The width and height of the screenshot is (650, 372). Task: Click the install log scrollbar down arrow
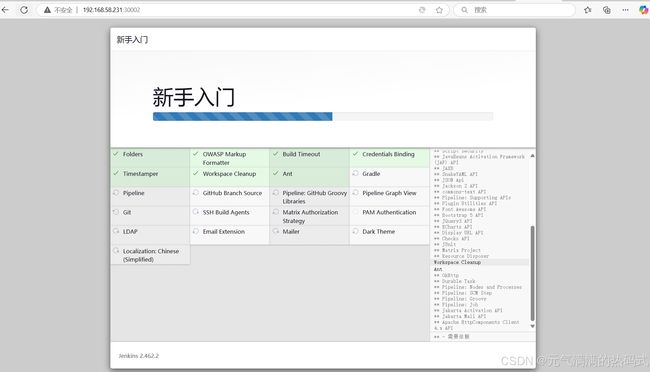click(532, 326)
